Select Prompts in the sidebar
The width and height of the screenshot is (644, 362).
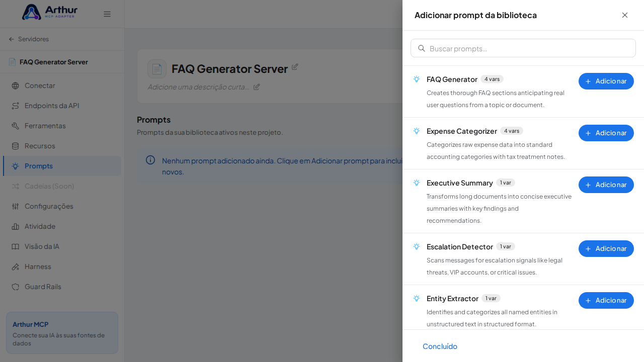click(62, 166)
